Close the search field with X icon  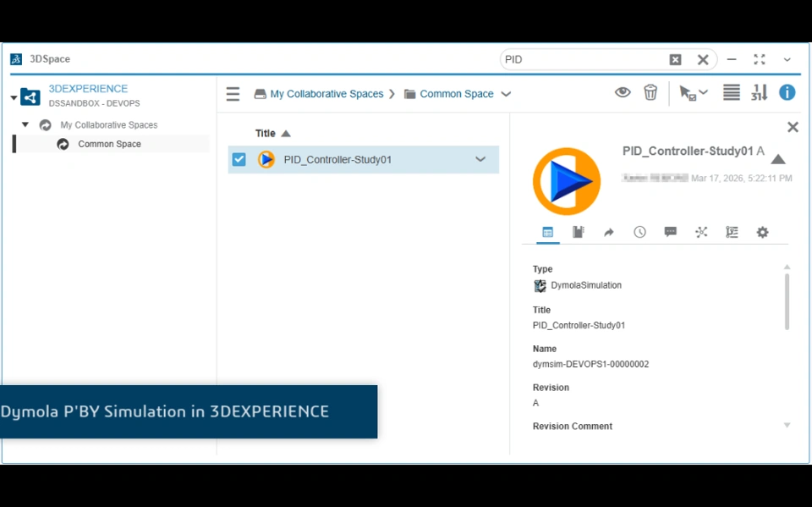(x=703, y=59)
